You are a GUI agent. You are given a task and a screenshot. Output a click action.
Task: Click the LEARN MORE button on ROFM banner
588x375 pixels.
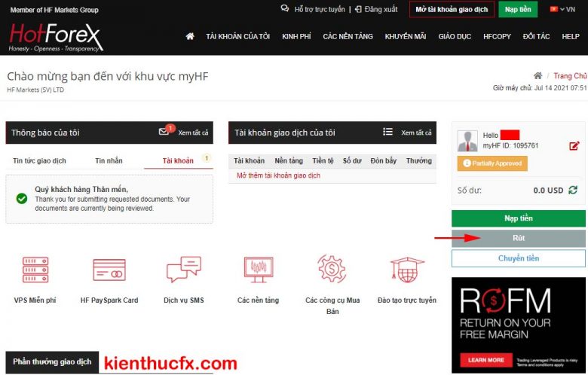[486, 360]
